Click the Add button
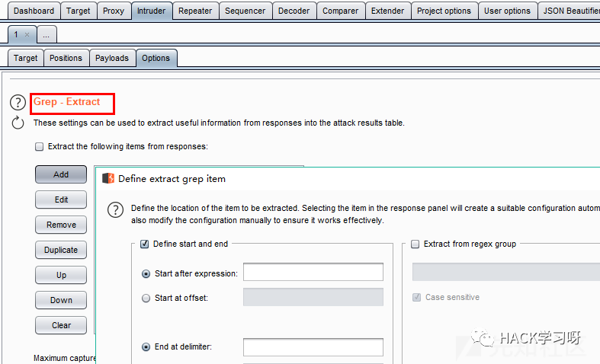The width and height of the screenshot is (600, 364). point(61,174)
